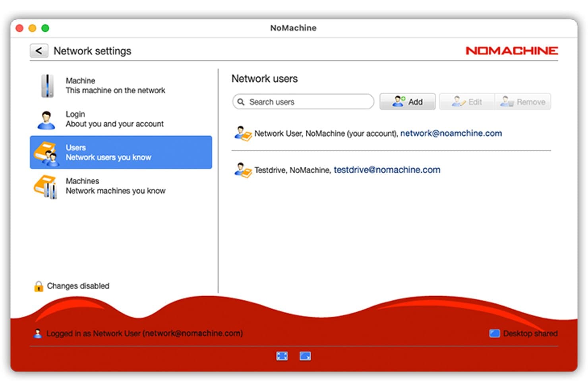Click the Machine tower icon

[x=47, y=86]
